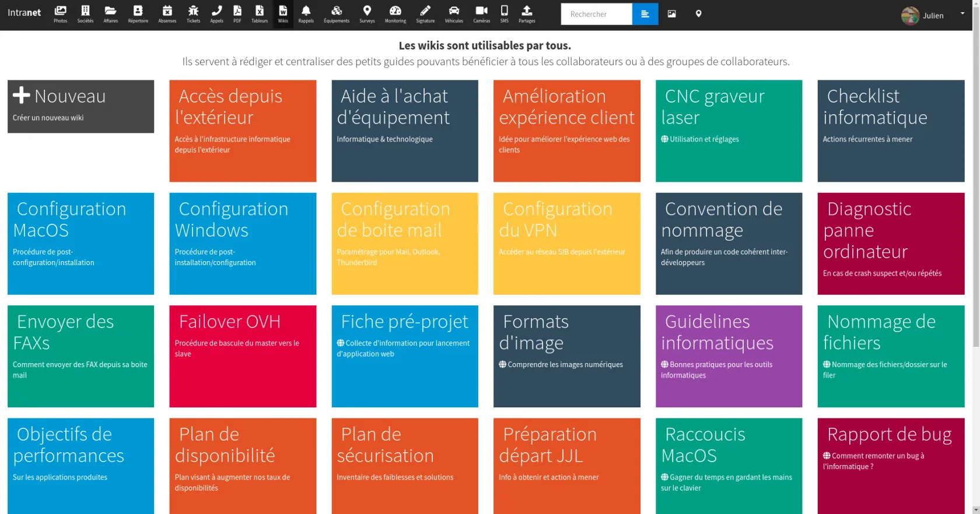
Task: Go to the Tableurs menu item
Action: pos(260,14)
